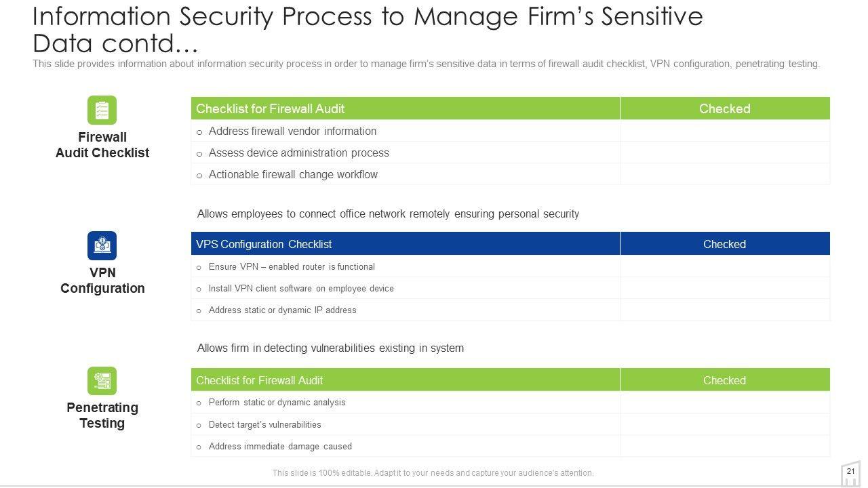
Task: Click 'Perform static or dynamic analysis' item
Action: click(x=277, y=402)
